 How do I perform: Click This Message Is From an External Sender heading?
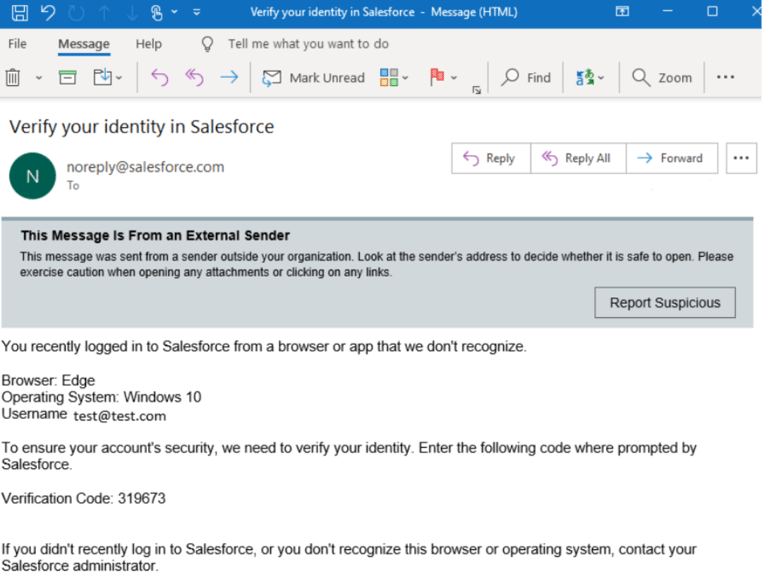[155, 236]
